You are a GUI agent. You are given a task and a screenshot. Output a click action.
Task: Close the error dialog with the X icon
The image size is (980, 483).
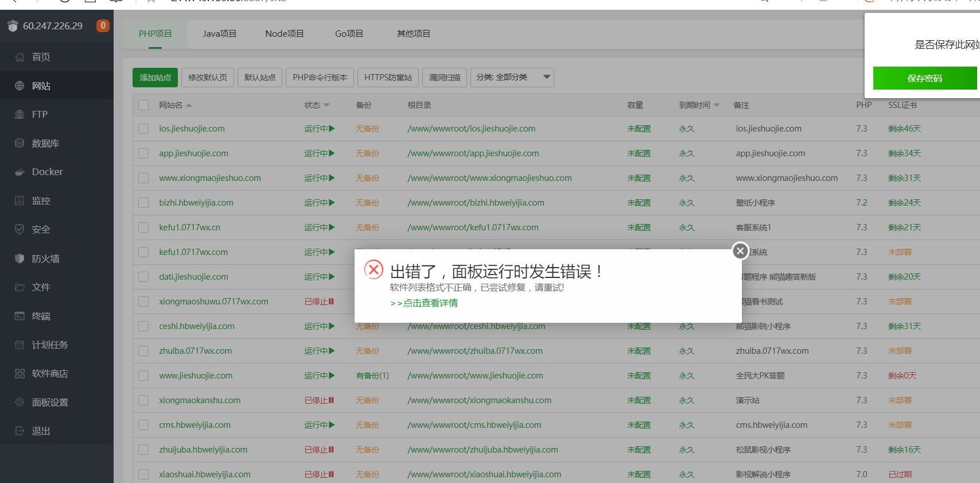pos(740,250)
